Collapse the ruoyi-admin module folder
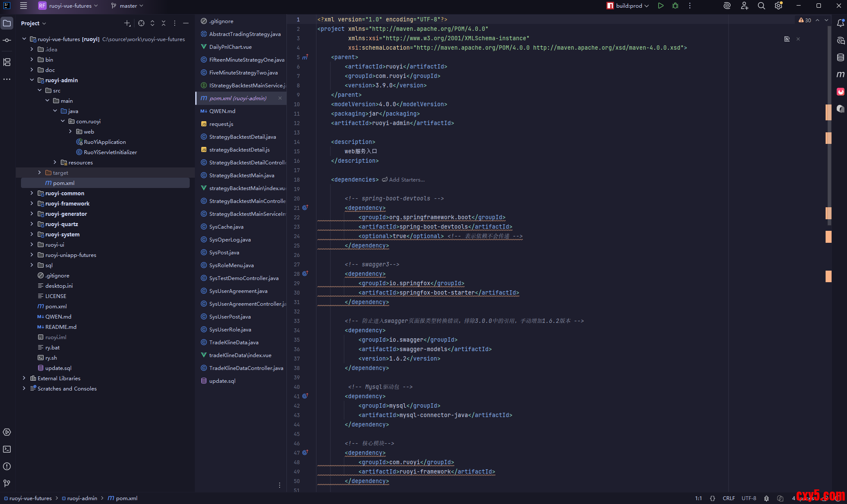This screenshot has height=504, width=847. [x=32, y=80]
